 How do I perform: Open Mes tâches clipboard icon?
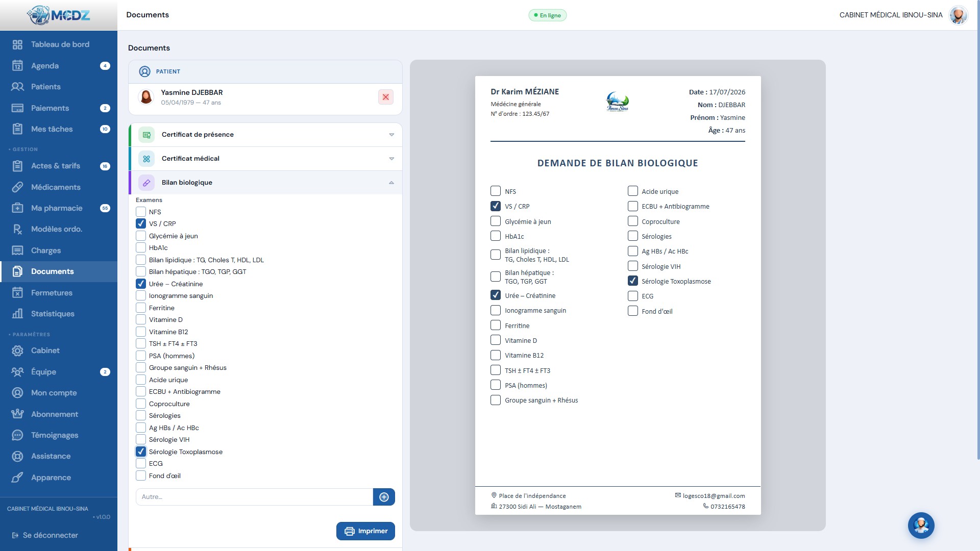[17, 129]
